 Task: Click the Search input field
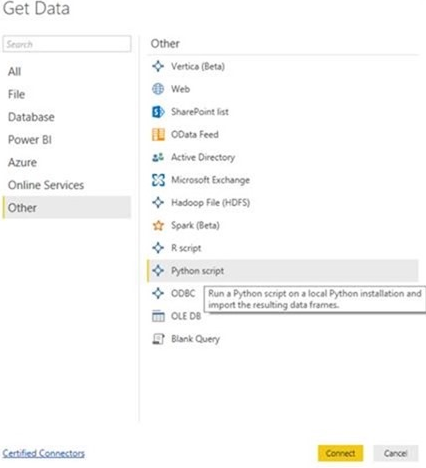pyautogui.click(x=67, y=44)
